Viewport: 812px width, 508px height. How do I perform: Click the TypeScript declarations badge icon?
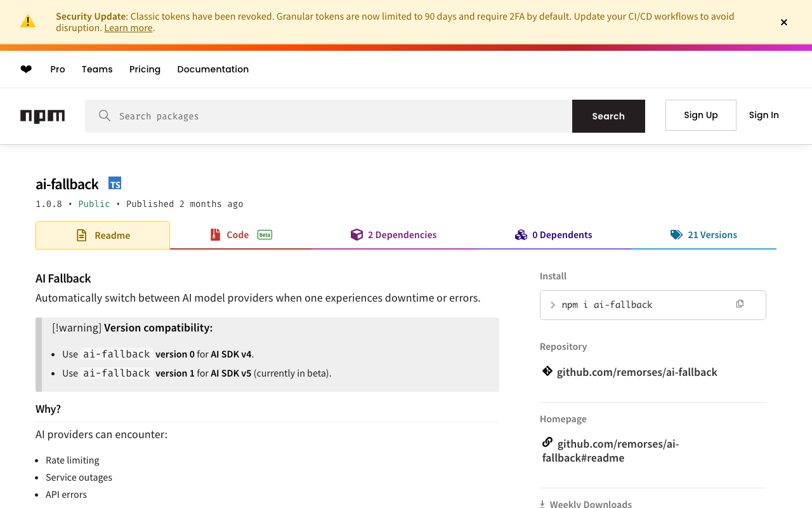(115, 184)
